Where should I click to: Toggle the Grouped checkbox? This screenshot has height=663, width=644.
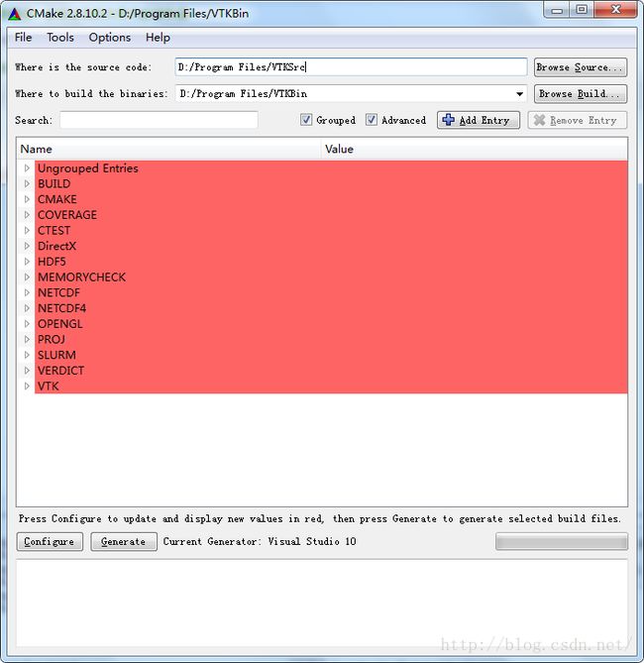point(306,120)
